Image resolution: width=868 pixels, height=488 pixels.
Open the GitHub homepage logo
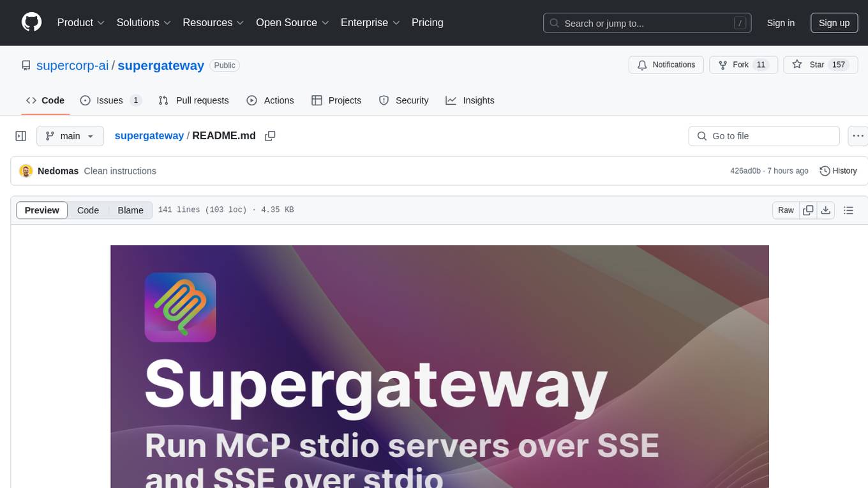point(32,22)
